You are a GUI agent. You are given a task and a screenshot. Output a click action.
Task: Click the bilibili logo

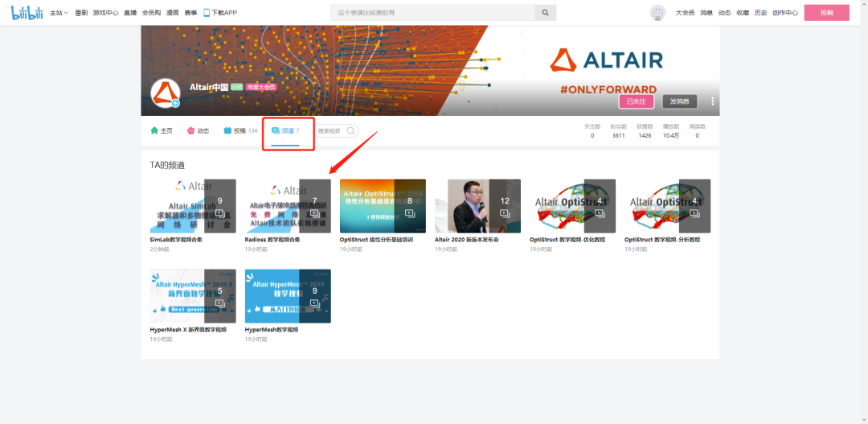(27, 12)
